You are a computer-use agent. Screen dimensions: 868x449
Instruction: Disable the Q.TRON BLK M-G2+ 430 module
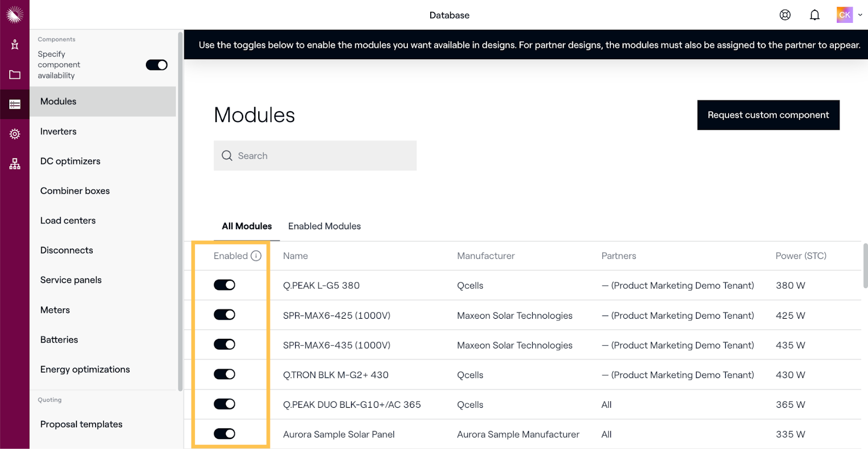pos(224,374)
